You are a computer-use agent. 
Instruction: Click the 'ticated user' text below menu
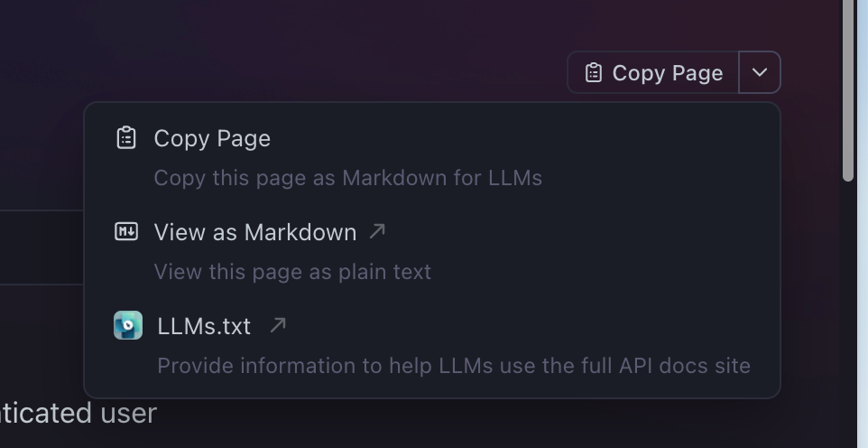pos(78,414)
